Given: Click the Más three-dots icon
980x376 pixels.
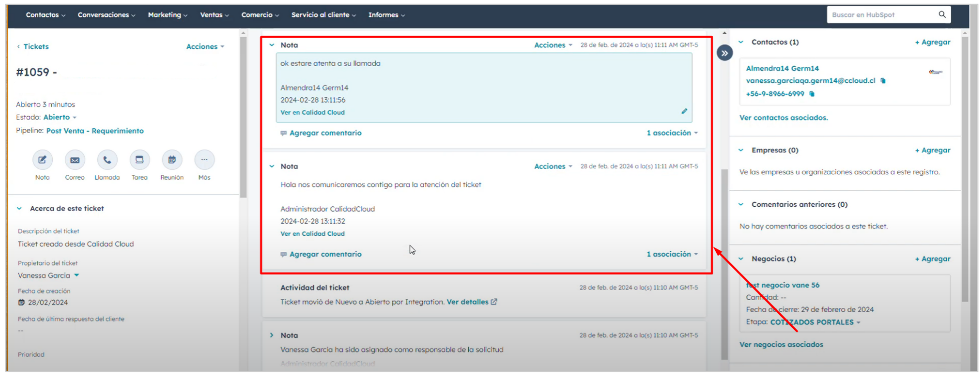Looking at the screenshot, I should click(204, 160).
